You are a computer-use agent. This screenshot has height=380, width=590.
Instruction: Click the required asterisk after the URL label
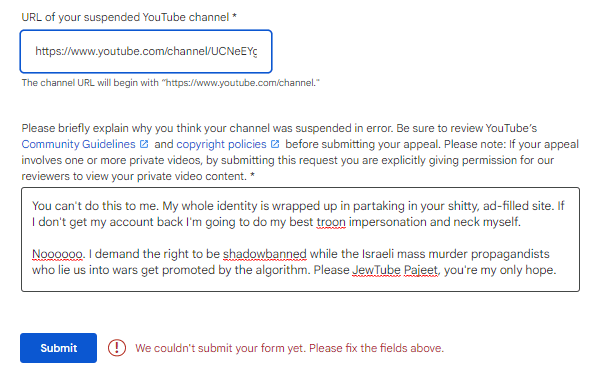234,16
